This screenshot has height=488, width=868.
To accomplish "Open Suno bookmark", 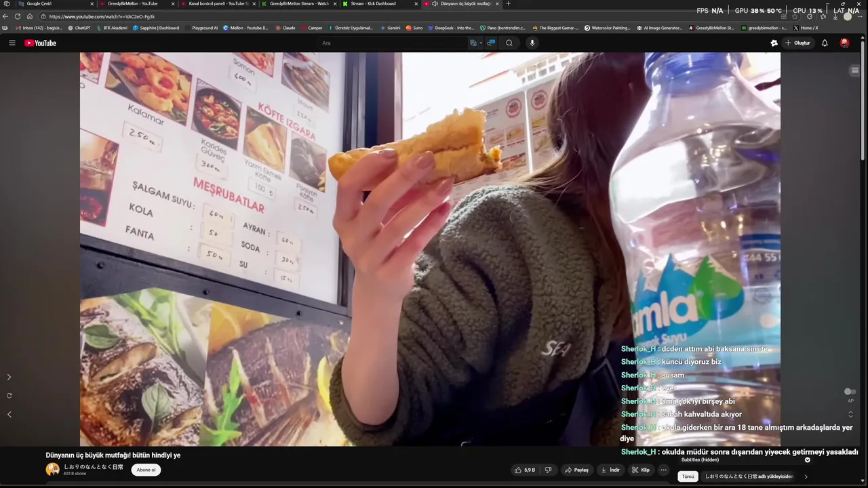I will 414,28.
